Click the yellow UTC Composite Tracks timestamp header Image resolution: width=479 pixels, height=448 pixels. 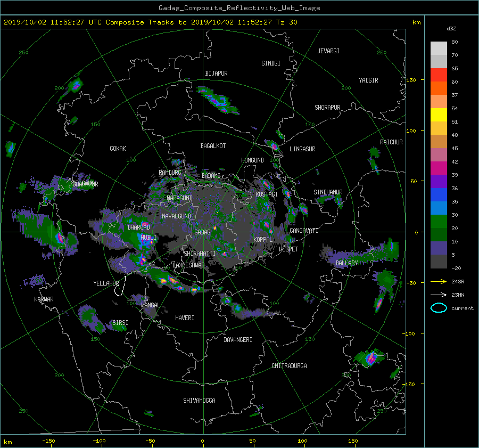(150, 22)
